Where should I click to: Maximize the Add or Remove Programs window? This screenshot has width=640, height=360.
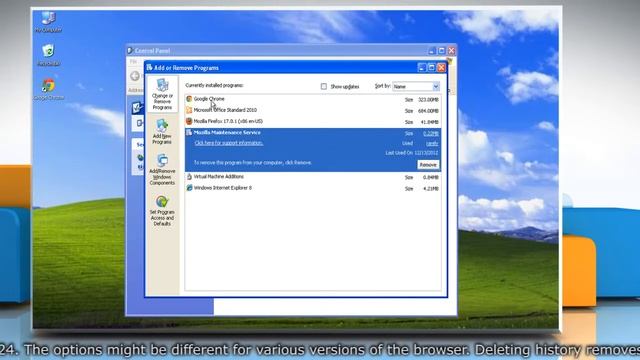(x=431, y=68)
